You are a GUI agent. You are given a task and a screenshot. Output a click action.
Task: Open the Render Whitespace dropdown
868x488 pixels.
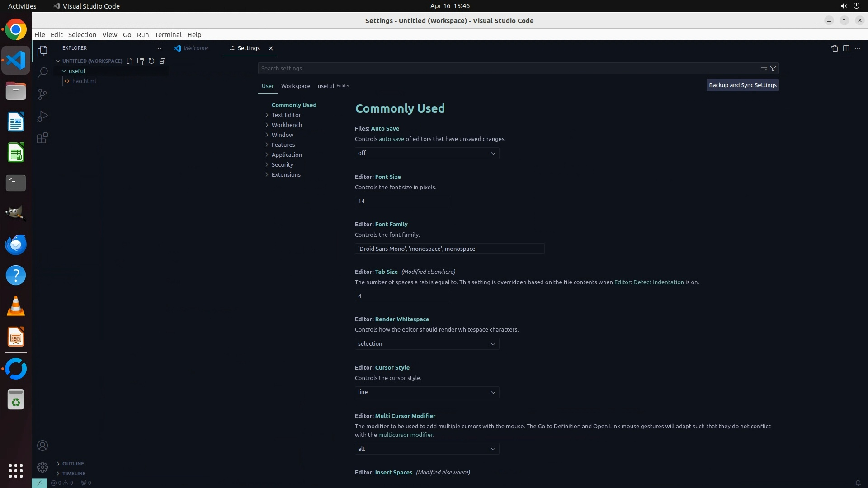point(427,344)
